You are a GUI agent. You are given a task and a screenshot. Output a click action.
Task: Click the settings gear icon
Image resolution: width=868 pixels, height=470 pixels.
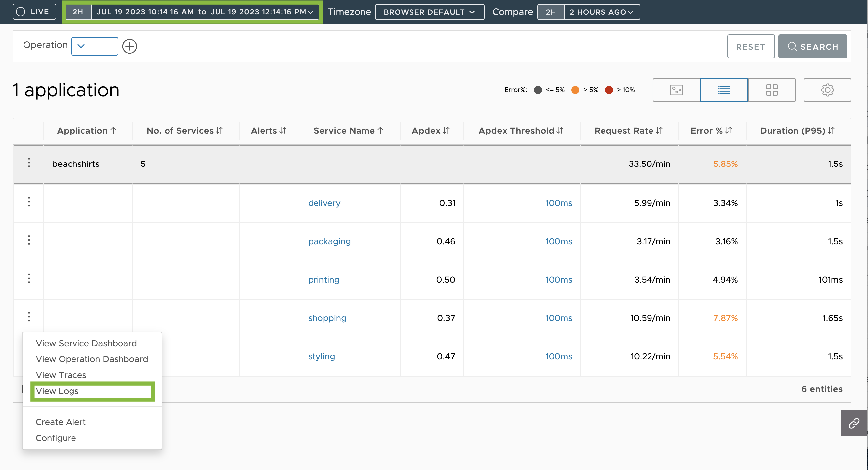pos(827,90)
